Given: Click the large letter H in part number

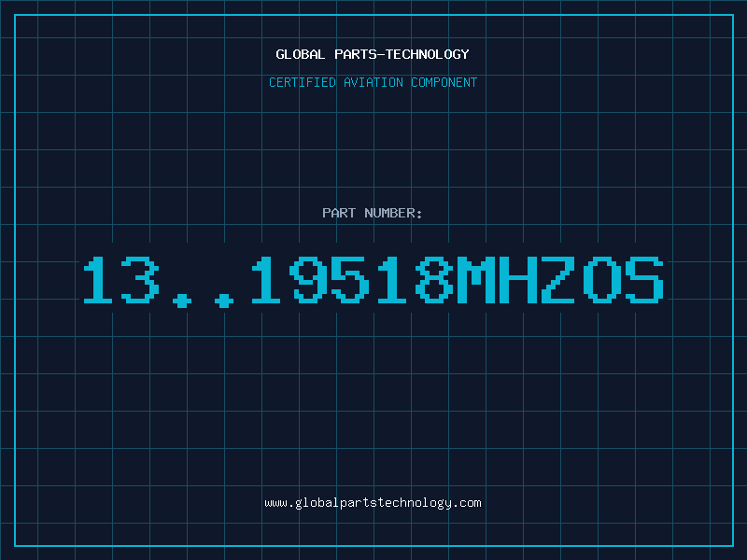Looking at the screenshot, I should 517,280.
